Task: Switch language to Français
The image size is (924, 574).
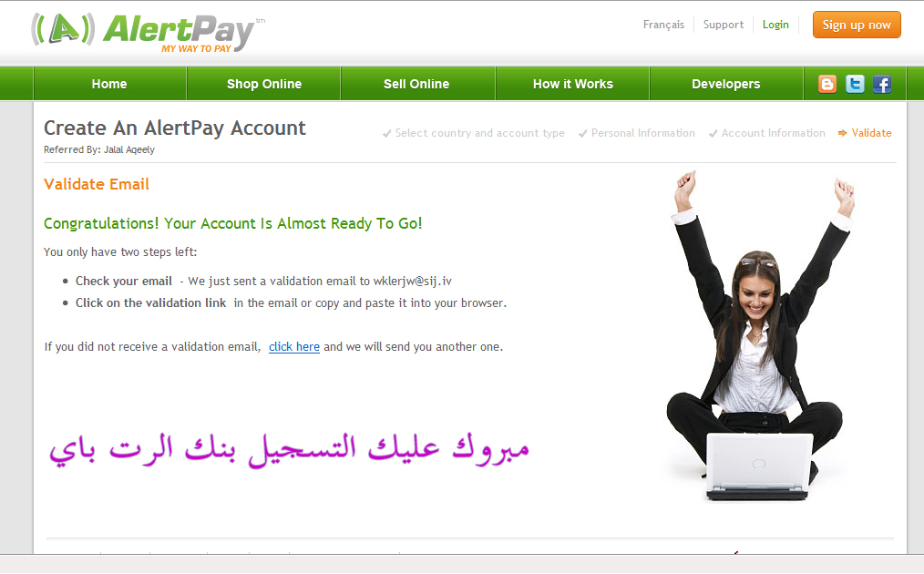Action: click(663, 25)
